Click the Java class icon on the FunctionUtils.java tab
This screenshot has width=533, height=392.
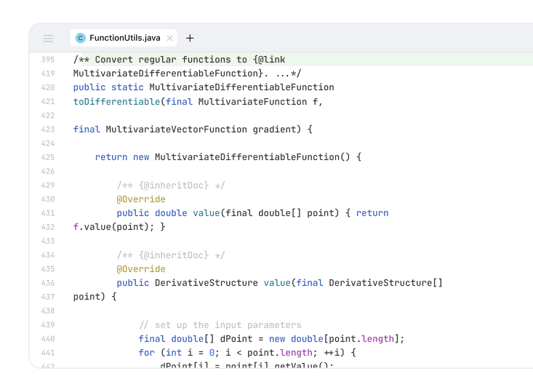pos(81,39)
